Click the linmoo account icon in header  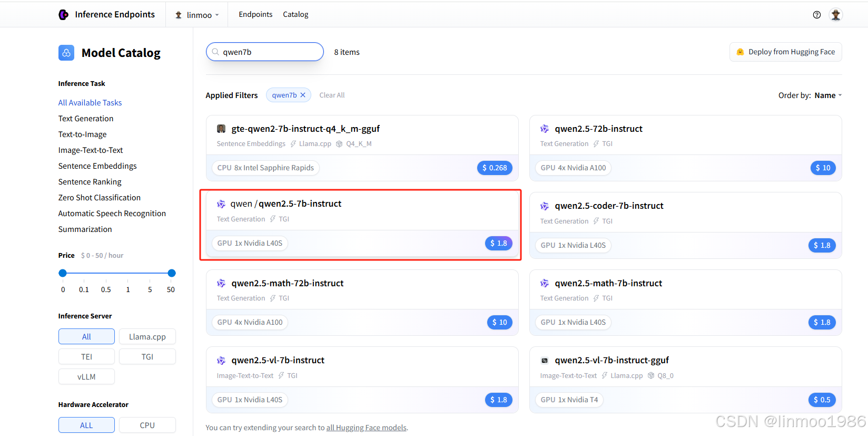click(179, 15)
